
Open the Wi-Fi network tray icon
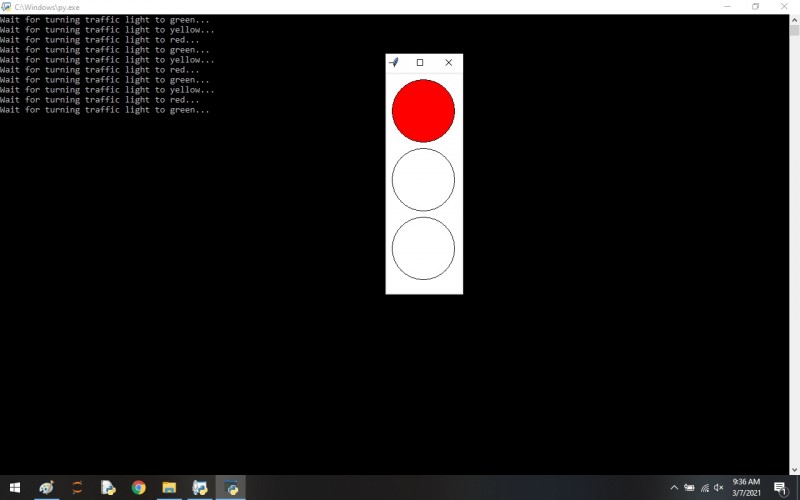click(x=705, y=488)
